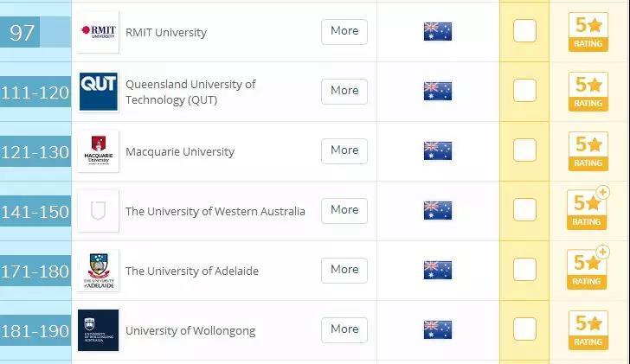The height and width of the screenshot is (364, 630).
Task: Click Western Australia's 5-star plus rating badge
Action: (588, 211)
